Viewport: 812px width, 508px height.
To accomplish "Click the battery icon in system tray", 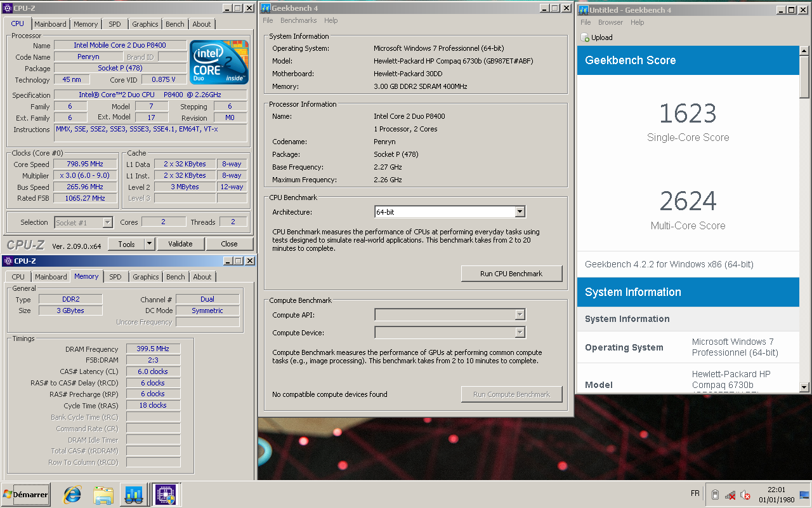I will point(715,495).
